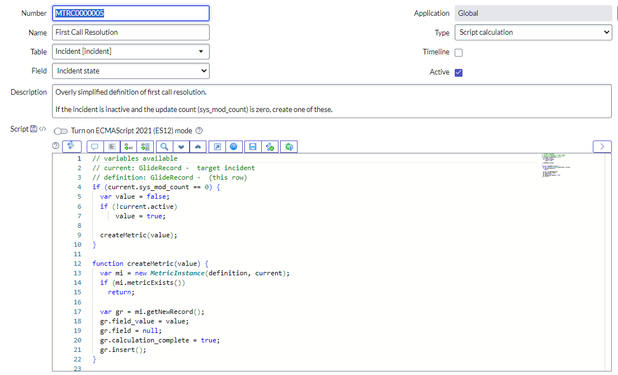Click the save icon next to Script label
618x375 pixels.
coord(34,129)
